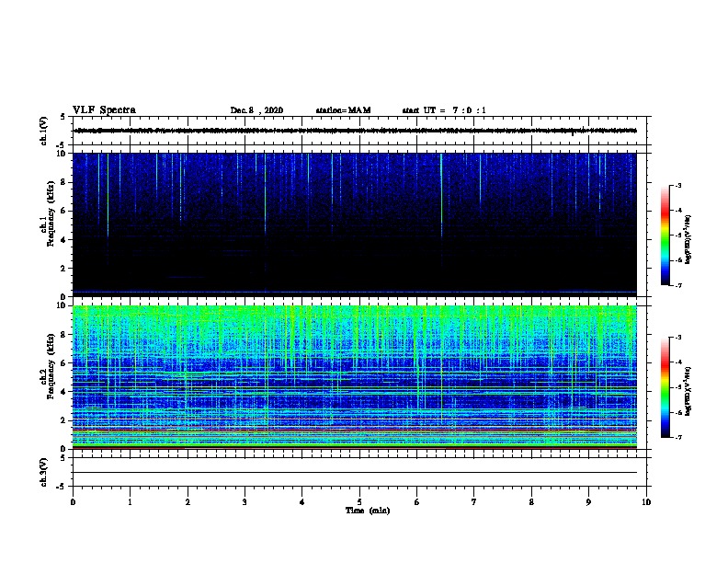This screenshot has height=563, width=728.
Task: Click the ch.1 colorbar "-3" tick label
Action: (x=677, y=186)
